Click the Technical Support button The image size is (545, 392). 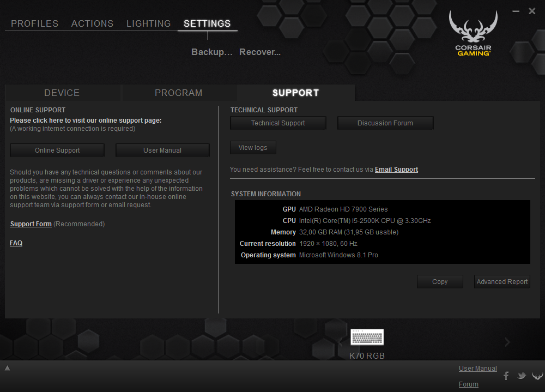[278, 123]
